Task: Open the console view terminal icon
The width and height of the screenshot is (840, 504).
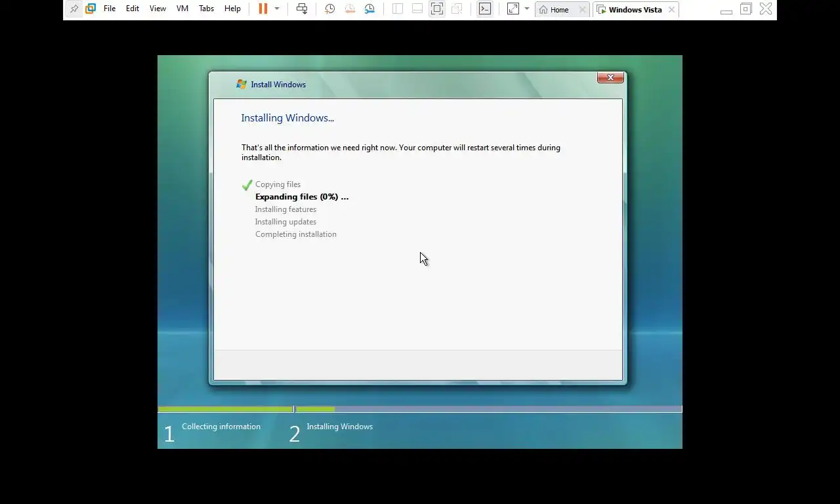Action: coord(485,9)
